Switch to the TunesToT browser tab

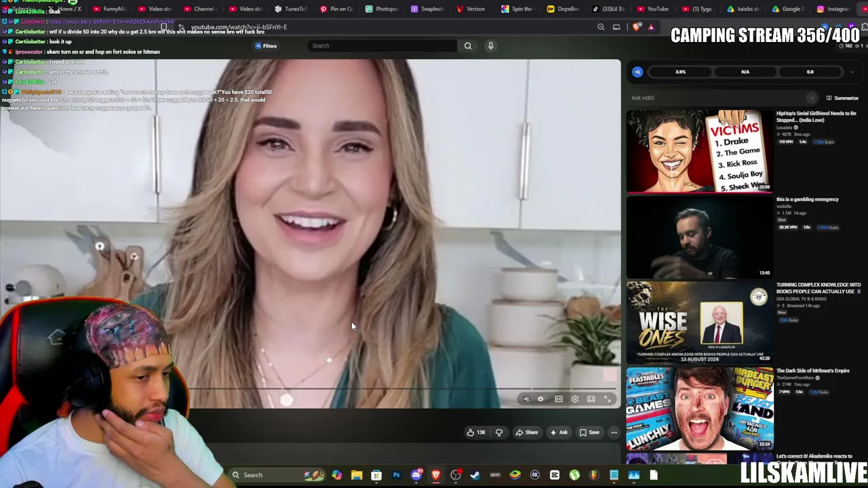pos(291,9)
